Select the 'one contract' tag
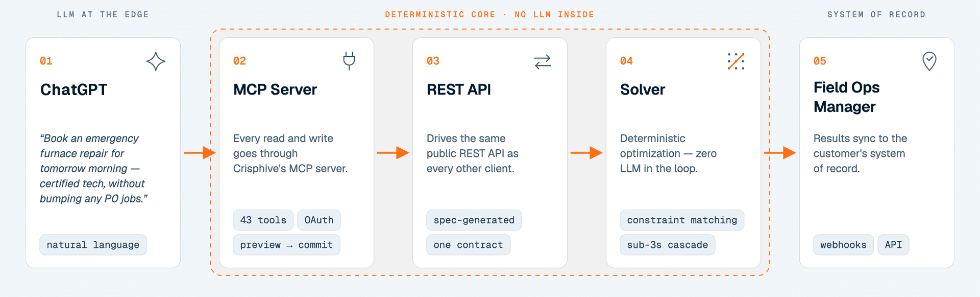This screenshot has height=297, width=980. [469, 245]
